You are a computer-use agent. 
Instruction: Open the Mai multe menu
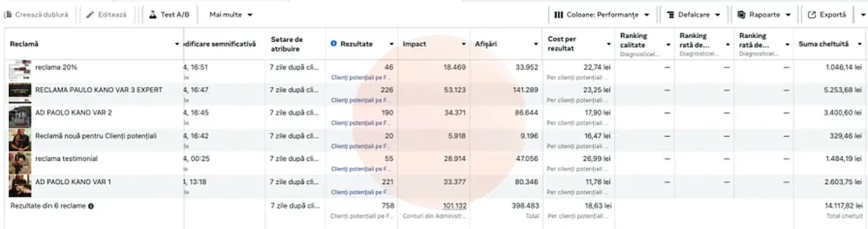coord(231,15)
